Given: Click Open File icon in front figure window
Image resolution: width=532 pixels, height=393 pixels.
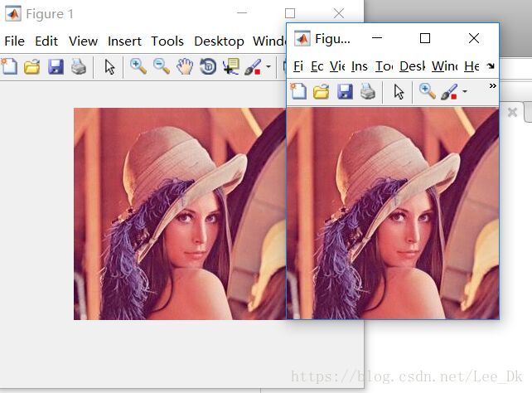Looking at the screenshot, I should pyautogui.click(x=321, y=91).
